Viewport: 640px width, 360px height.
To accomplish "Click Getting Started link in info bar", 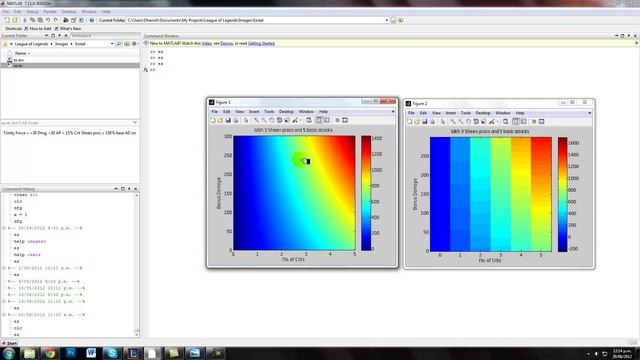I will [261, 43].
